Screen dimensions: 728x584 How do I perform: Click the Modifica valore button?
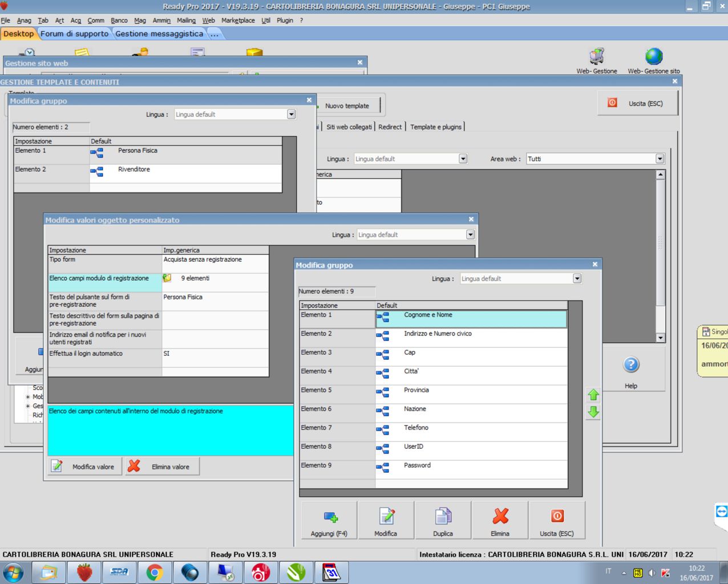click(x=85, y=467)
